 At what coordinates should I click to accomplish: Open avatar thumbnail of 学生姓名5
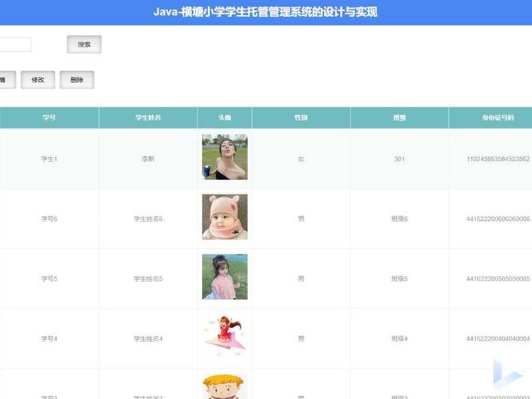pos(225,277)
